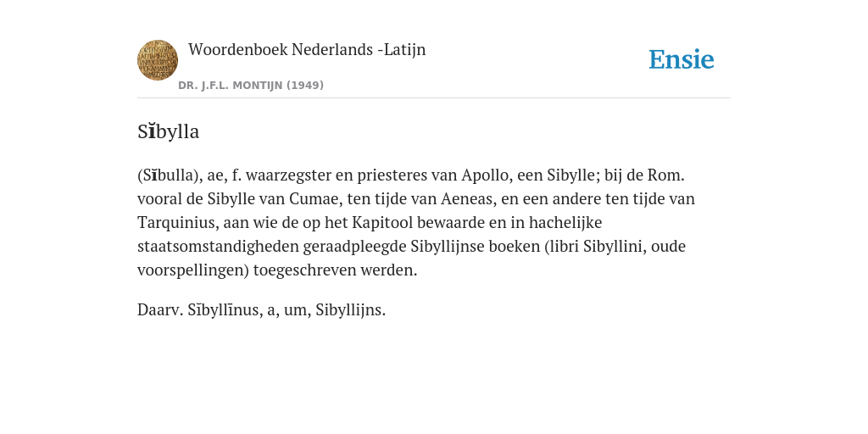Screen dimensions: 868x434
Task: Click the Woordenboek Nederlands -Latijn title
Action: pos(307,49)
